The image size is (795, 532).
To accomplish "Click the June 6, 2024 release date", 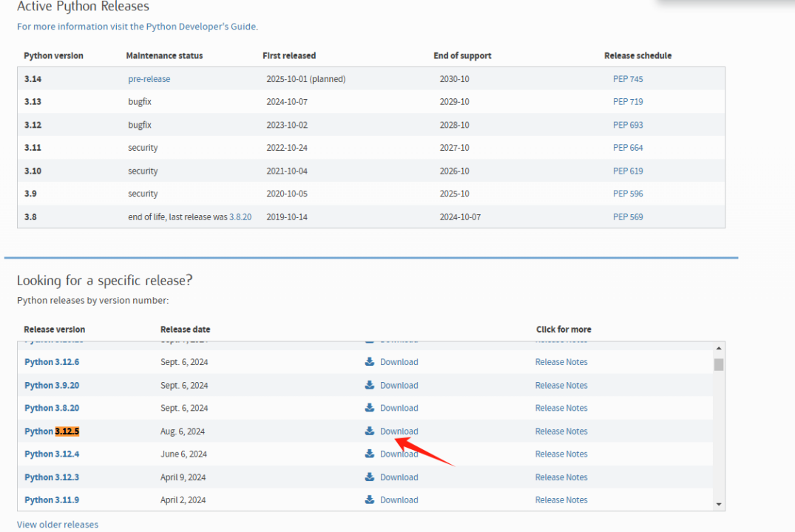I will 183,454.
